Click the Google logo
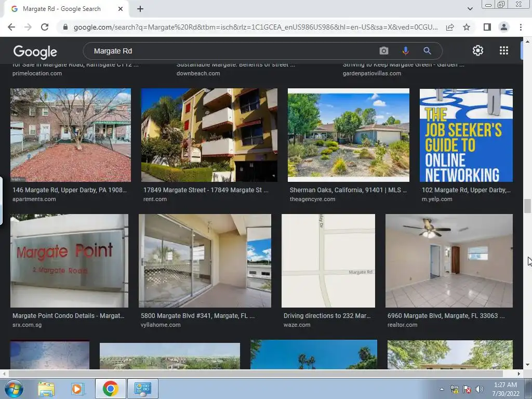 (35, 52)
